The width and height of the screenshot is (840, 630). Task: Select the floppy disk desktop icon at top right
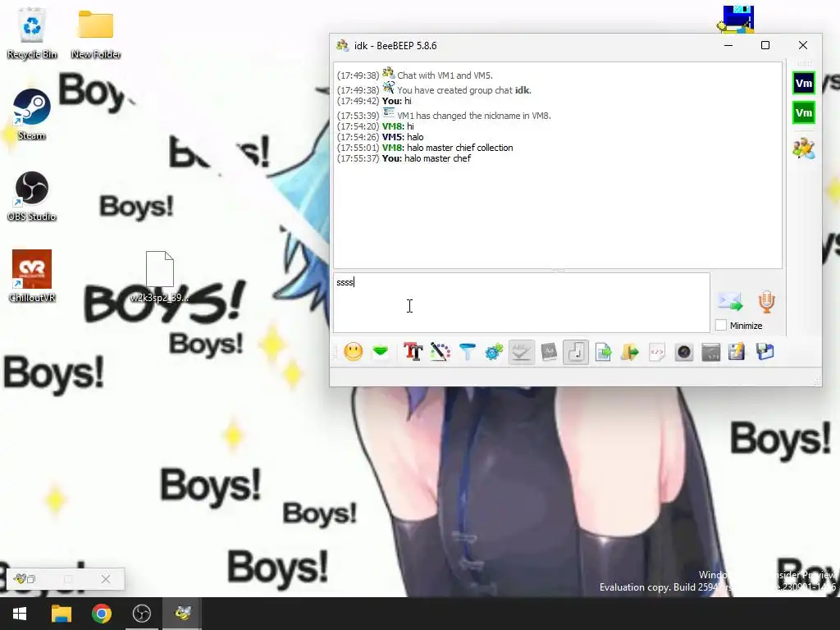point(736,19)
